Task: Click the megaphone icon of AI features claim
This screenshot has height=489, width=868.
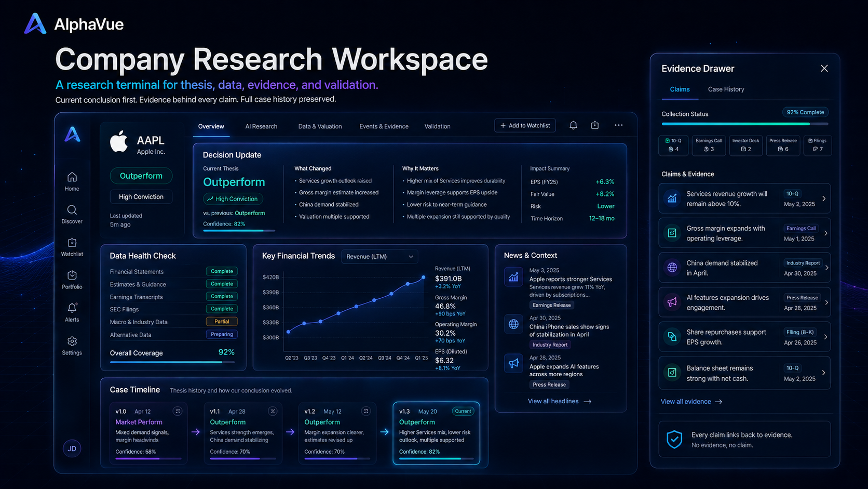Action: tap(672, 302)
